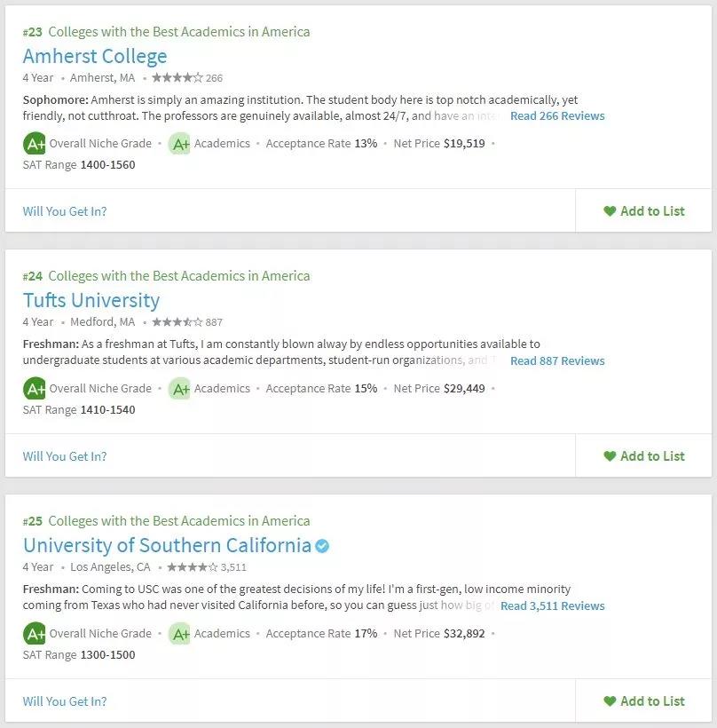Open Amherst College profile title
Viewport: 717px width, 728px height.
pos(95,56)
